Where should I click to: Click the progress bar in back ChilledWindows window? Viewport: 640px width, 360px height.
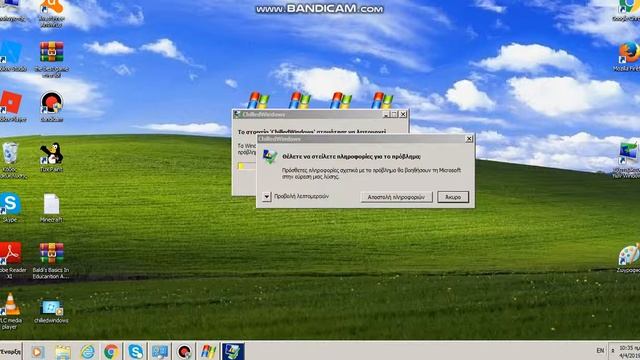tap(247, 166)
